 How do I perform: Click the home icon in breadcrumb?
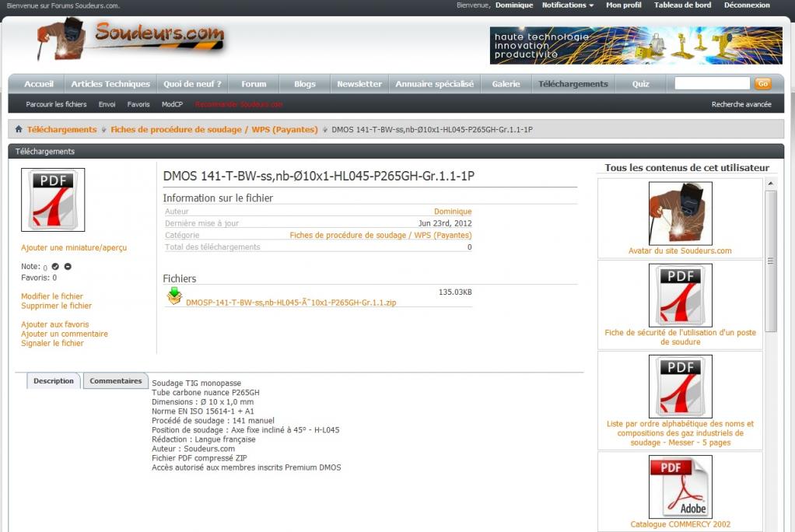point(19,129)
